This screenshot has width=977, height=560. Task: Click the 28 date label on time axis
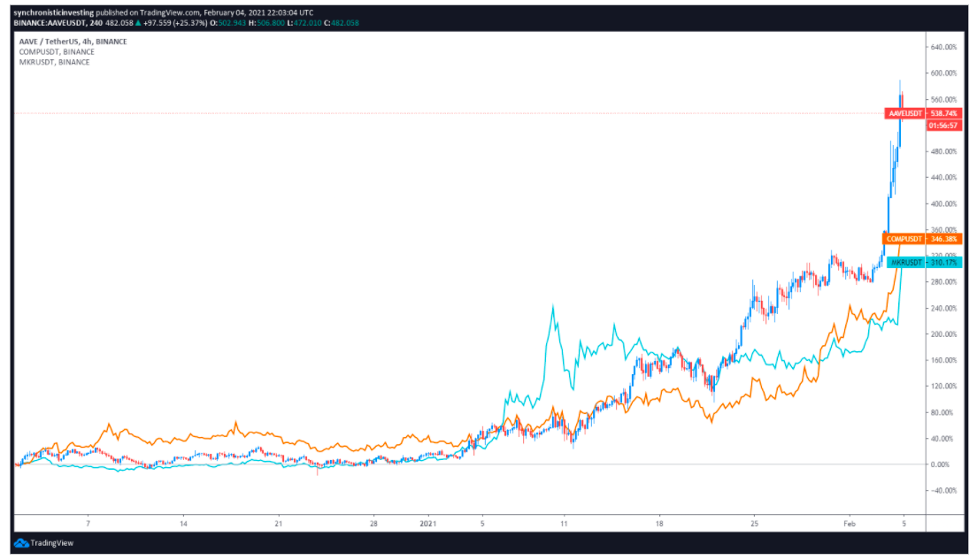[x=373, y=524]
